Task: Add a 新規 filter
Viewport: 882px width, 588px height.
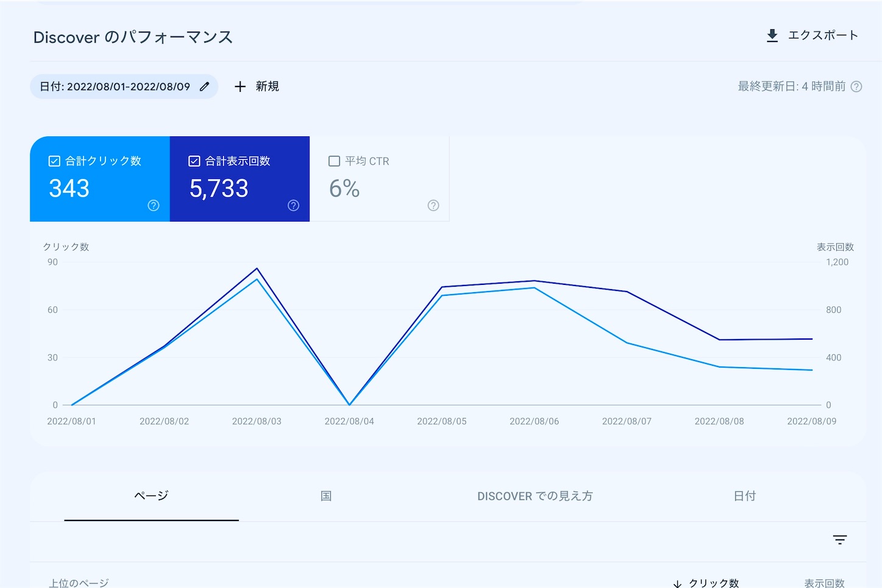Action: (x=267, y=86)
